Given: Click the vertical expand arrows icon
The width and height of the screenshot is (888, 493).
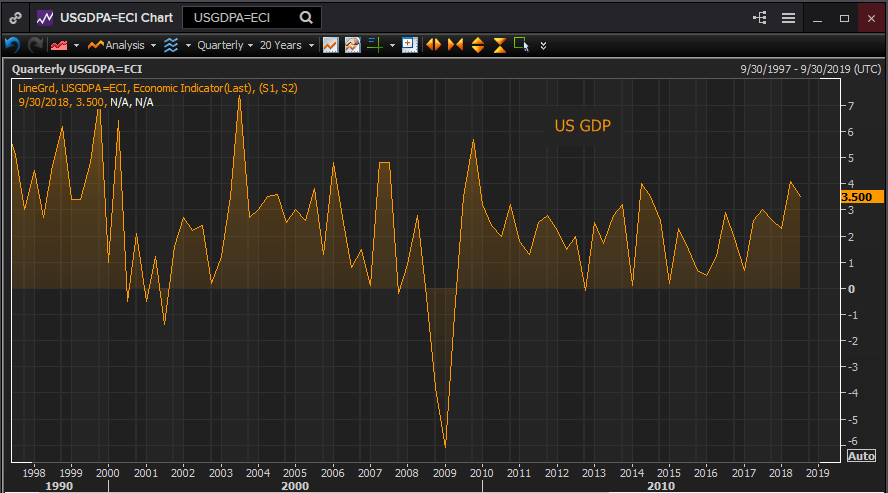Looking at the screenshot, I should [477, 45].
